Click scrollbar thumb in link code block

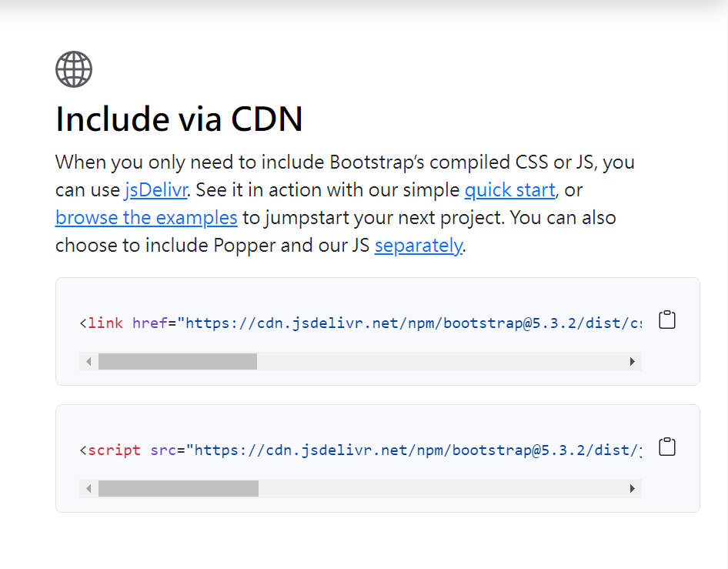point(177,361)
